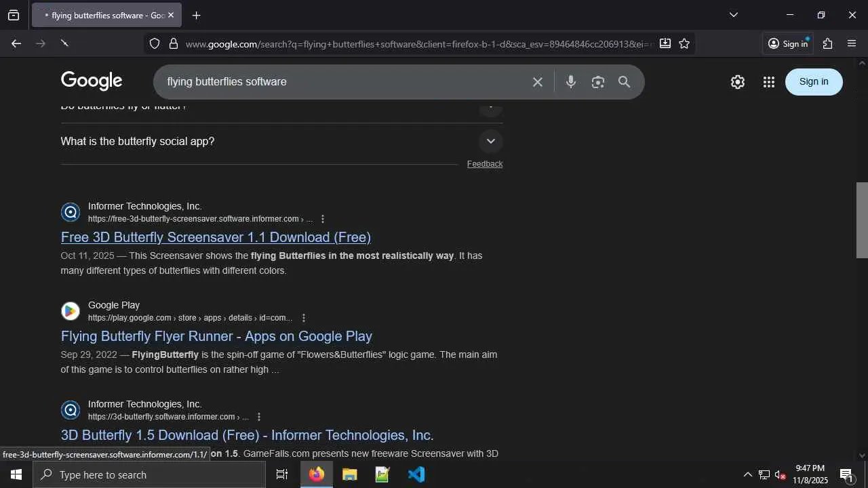This screenshot has width=868, height=488.
Task: Click the page vertical scrollbar thumb
Action: click(x=862, y=220)
